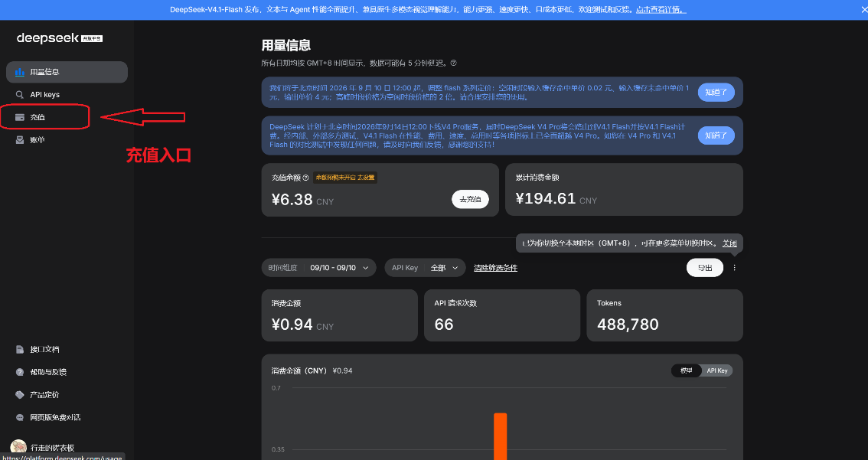Click the 66 API 请求次数 value
Viewport: 868px width, 460px height.
click(x=444, y=325)
